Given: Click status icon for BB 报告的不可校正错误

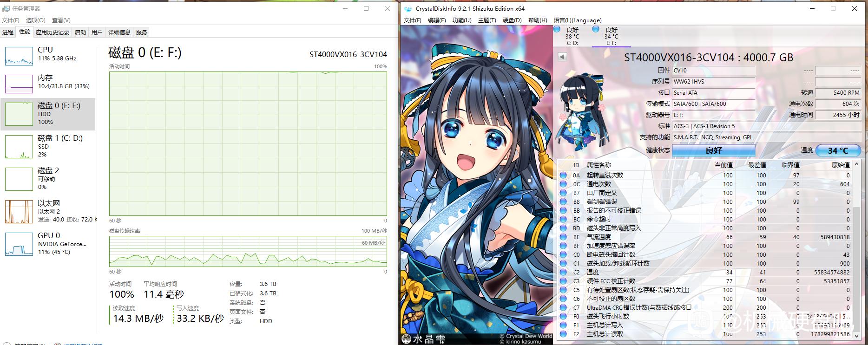Looking at the screenshot, I should 563,210.
